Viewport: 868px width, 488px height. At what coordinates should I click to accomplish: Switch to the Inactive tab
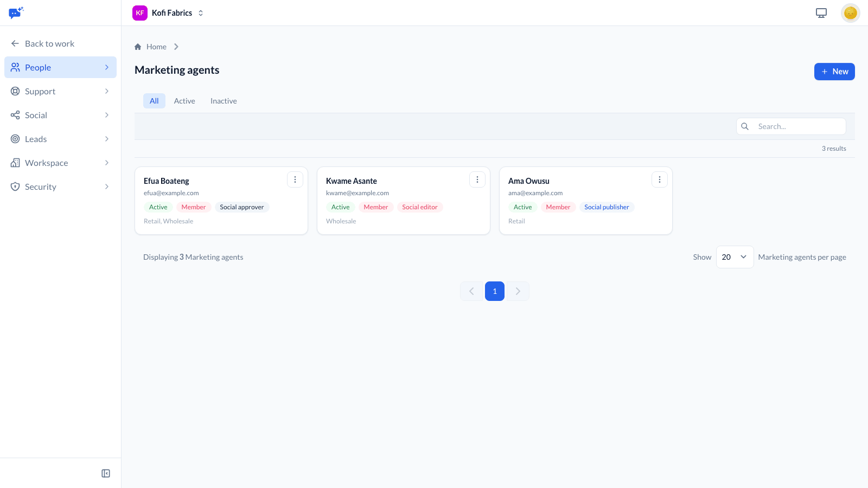(224, 101)
